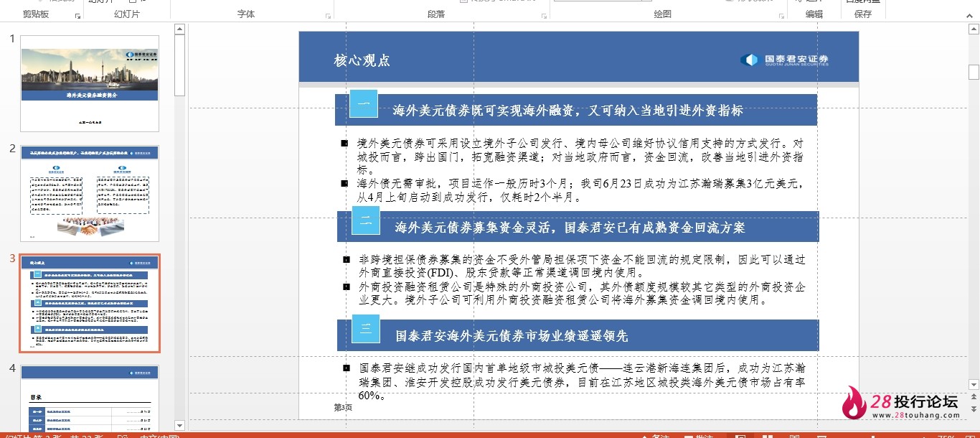
Task: Open the 剪贴板 group dialog launcher
Action: coord(77,15)
